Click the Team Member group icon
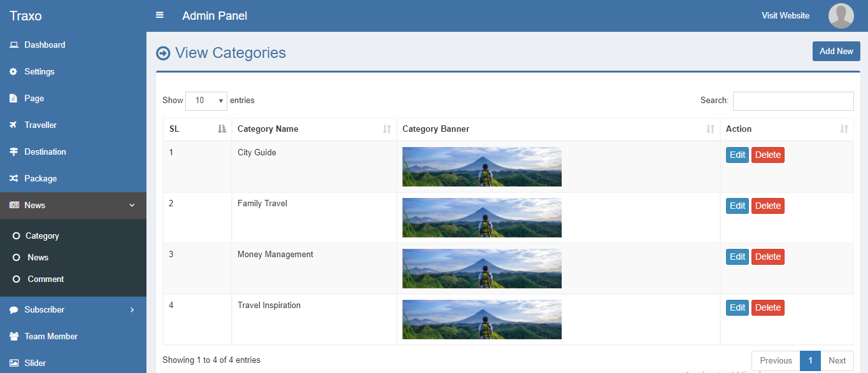This screenshot has height=373, width=868. (x=13, y=337)
